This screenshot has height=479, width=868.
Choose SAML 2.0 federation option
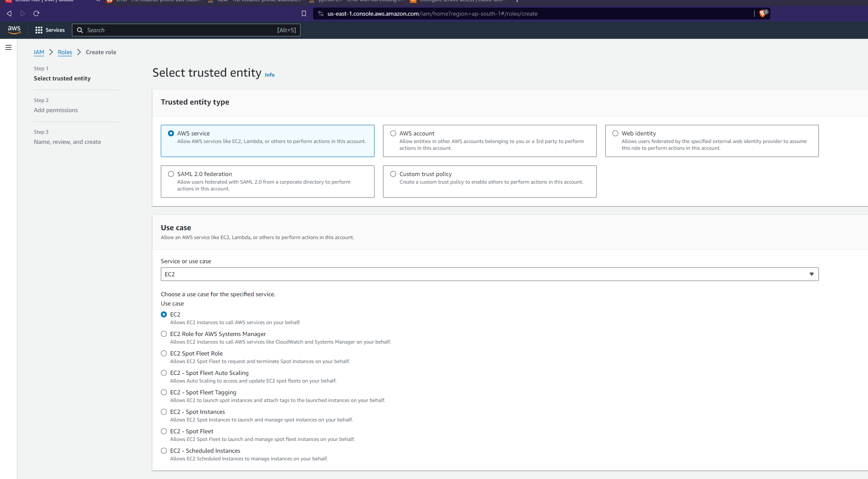point(171,174)
